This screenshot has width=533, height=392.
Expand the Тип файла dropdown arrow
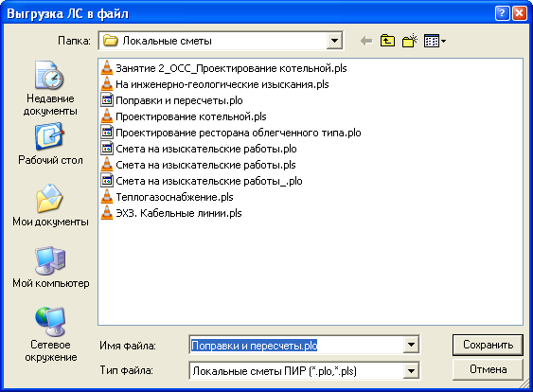(x=411, y=370)
